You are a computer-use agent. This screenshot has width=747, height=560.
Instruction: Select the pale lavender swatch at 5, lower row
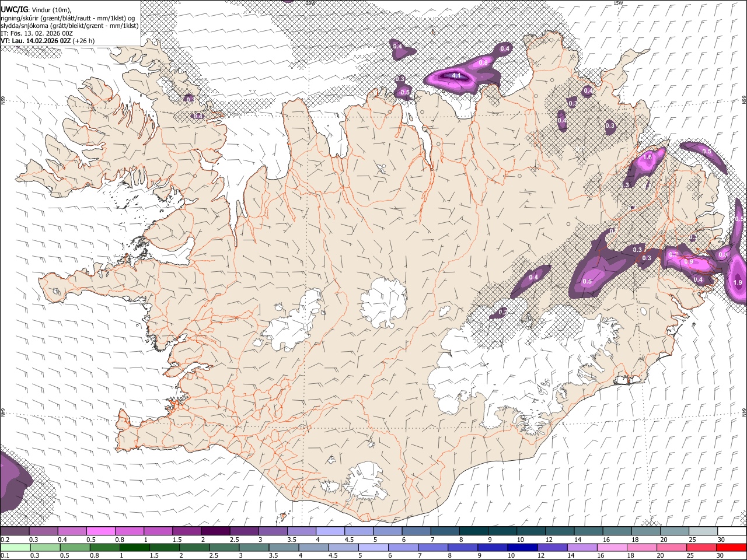click(373, 548)
